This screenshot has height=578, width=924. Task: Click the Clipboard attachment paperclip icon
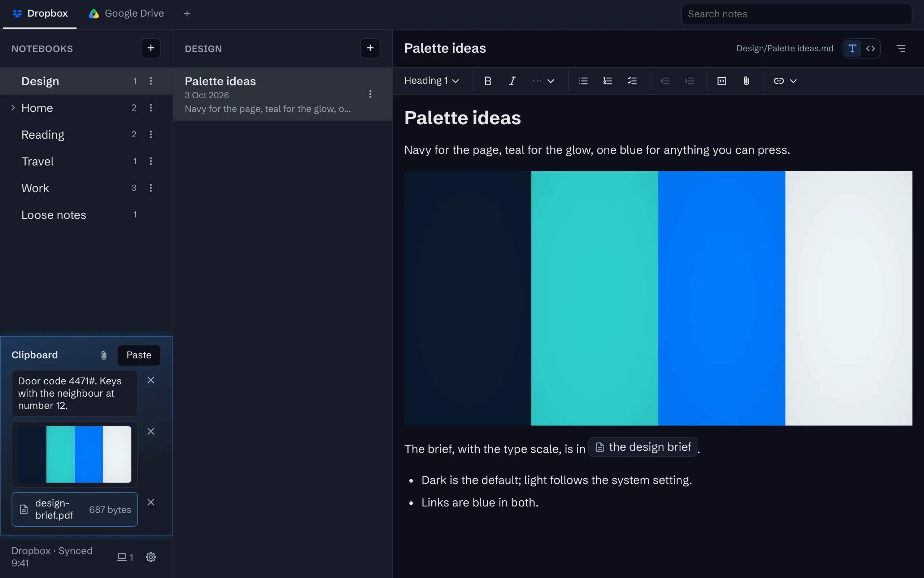click(104, 355)
